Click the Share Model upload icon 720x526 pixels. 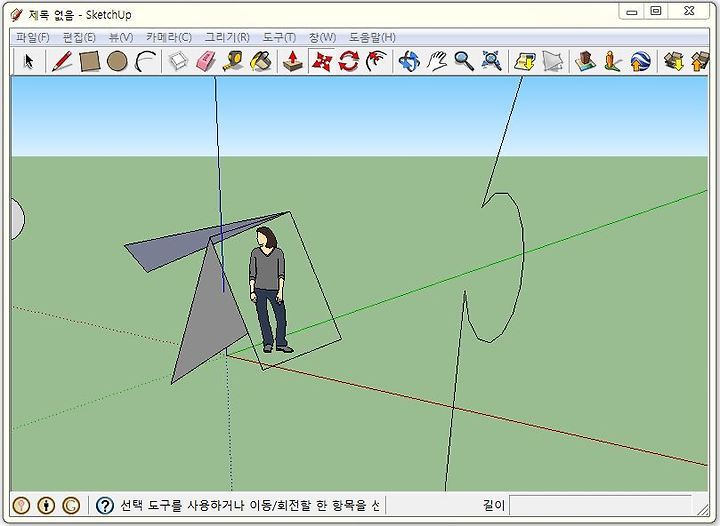click(699, 61)
